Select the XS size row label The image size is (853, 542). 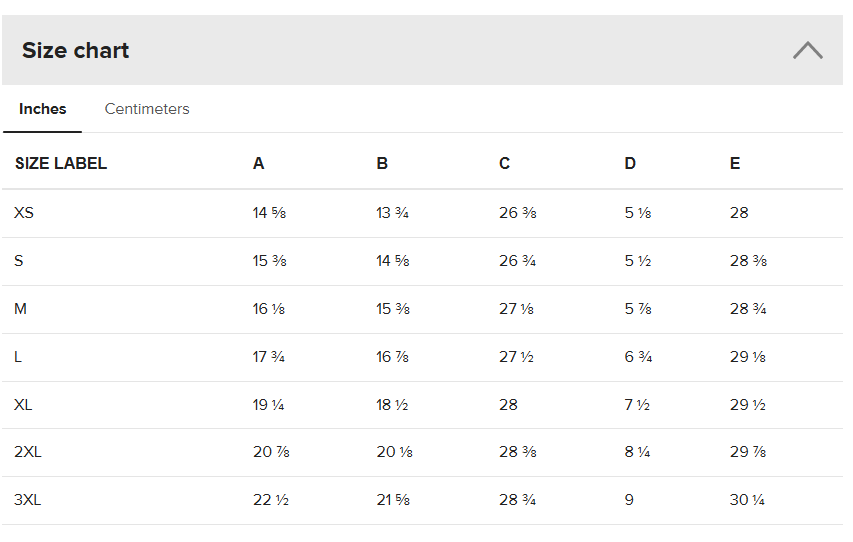[24, 213]
